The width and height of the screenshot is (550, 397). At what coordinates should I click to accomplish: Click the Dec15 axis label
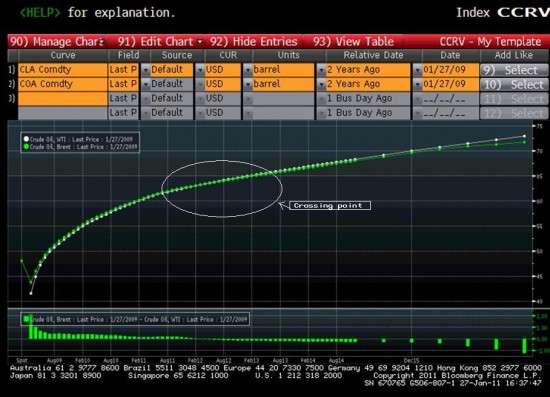[411, 360]
